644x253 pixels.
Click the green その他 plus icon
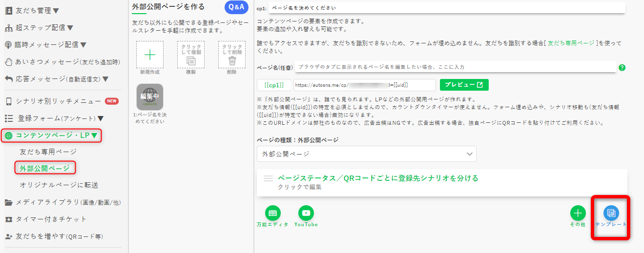coord(578,213)
